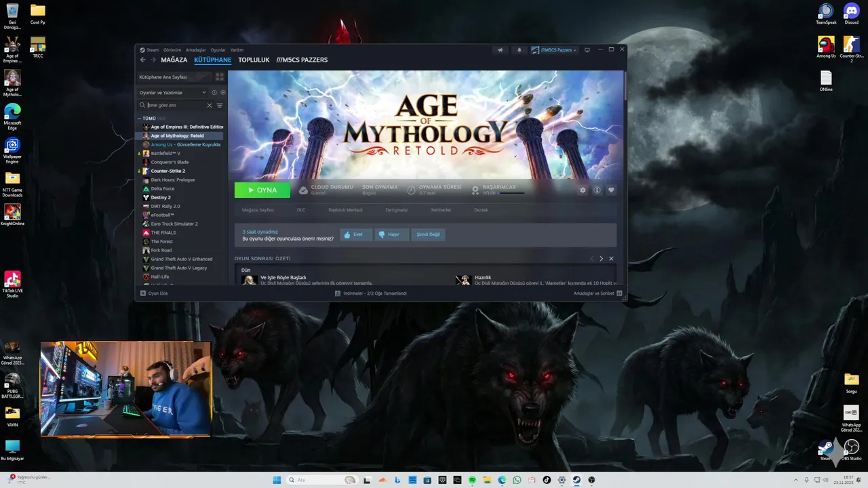This screenshot has width=868, height=488.
Task: Open the Arkadaşlar menu
Action: coord(195,49)
